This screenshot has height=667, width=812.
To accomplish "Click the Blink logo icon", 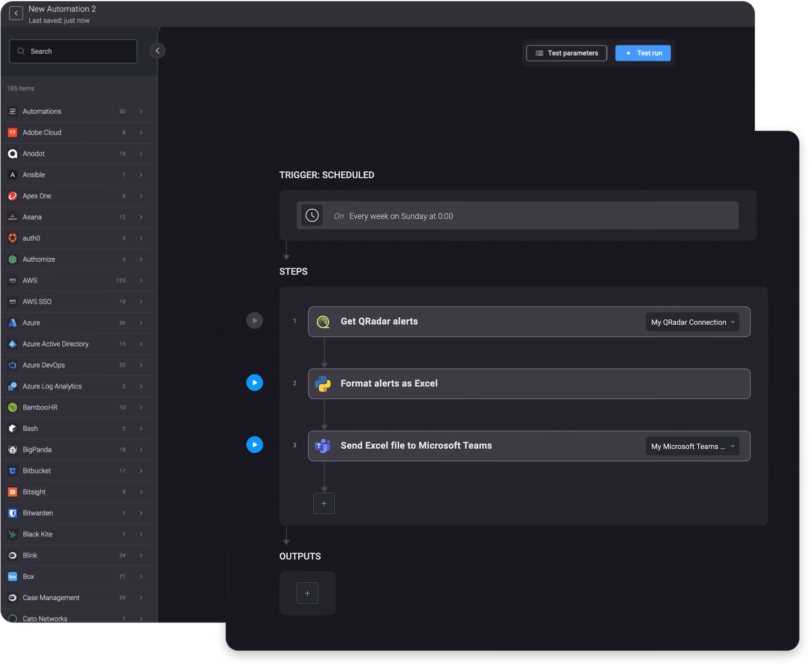I will [13, 555].
